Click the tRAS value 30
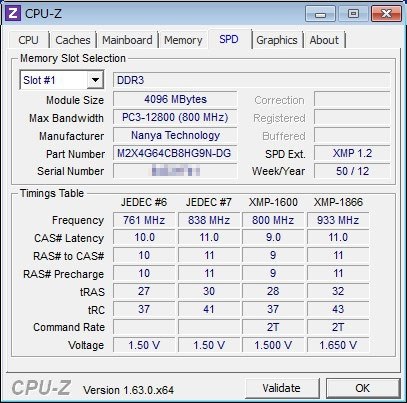407x403 pixels. (209, 291)
